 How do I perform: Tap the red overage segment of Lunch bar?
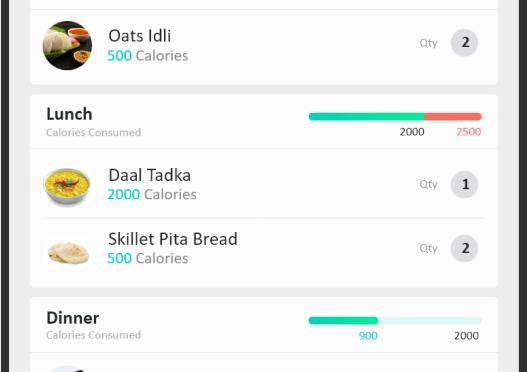pyautogui.click(x=453, y=117)
